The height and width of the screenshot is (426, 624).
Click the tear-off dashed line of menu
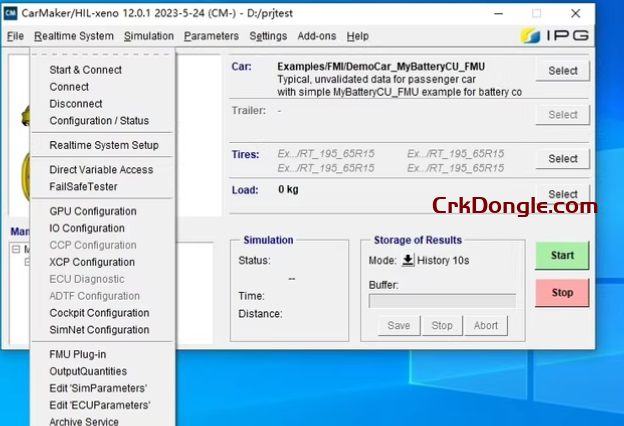click(x=103, y=54)
